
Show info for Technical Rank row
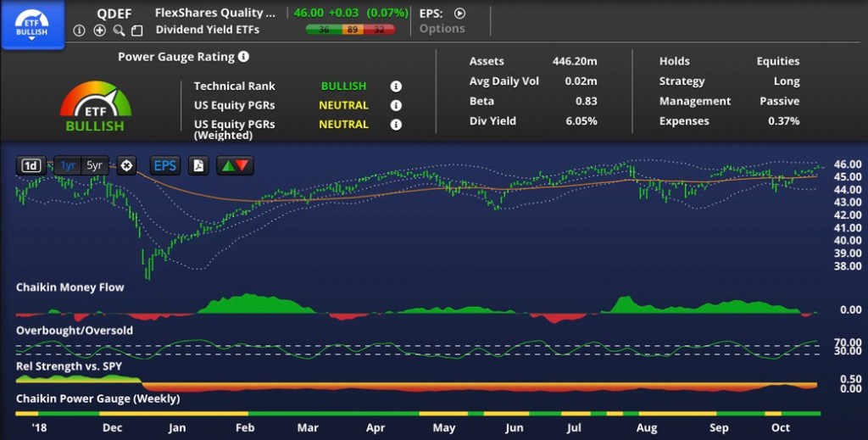coord(396,86)
